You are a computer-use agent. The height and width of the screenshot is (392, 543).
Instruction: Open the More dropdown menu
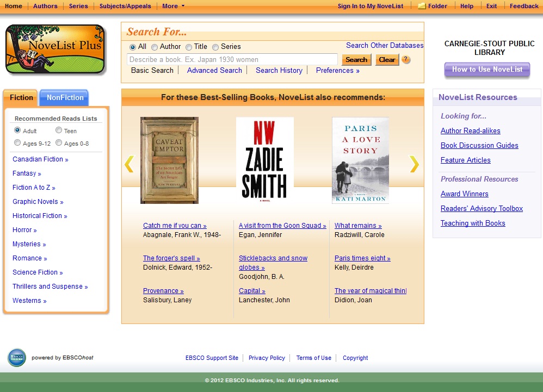click(174, 6)
